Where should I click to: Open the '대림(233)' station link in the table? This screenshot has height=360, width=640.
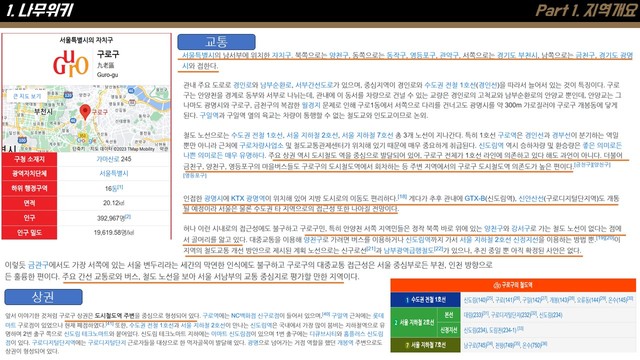pos(473,315)
